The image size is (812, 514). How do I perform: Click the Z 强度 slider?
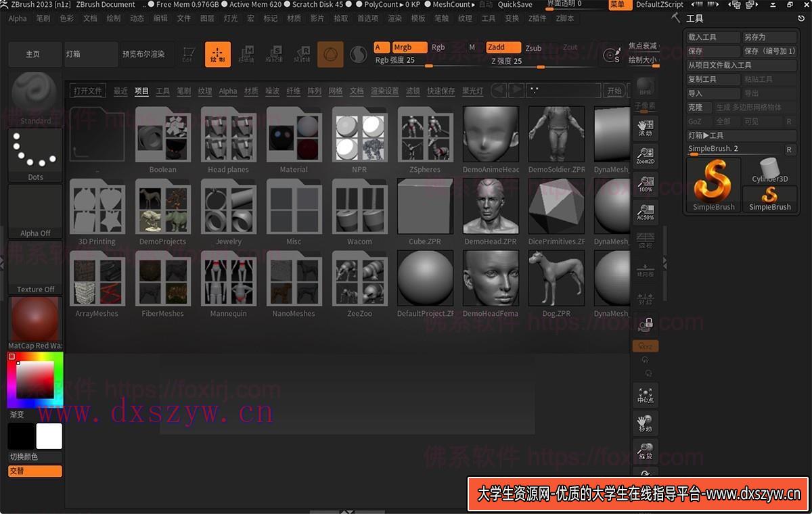[541, 62]
